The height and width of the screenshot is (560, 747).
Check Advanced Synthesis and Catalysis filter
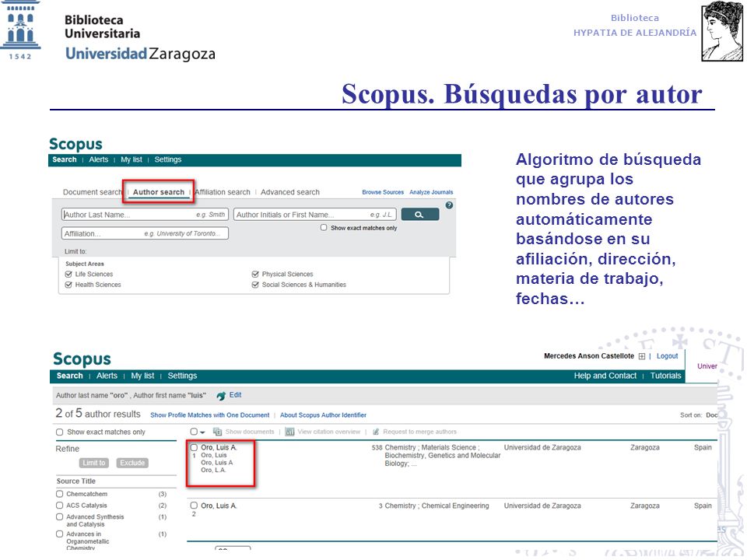[x=60, y=517]
